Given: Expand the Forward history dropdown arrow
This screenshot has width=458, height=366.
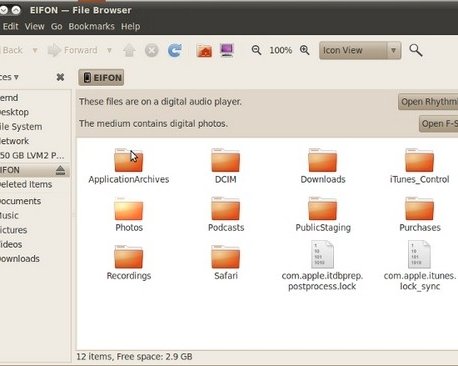Looking at the screenshot, I should click(x=109, y=51).
